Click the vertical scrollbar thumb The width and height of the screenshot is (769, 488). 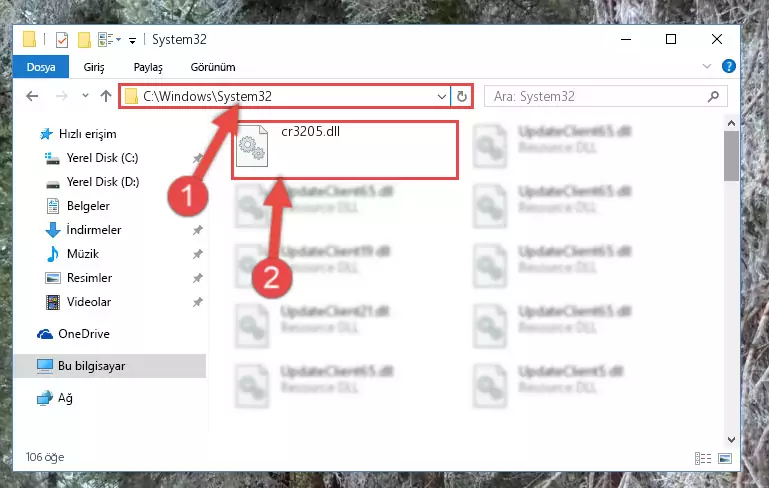[731, 156]
